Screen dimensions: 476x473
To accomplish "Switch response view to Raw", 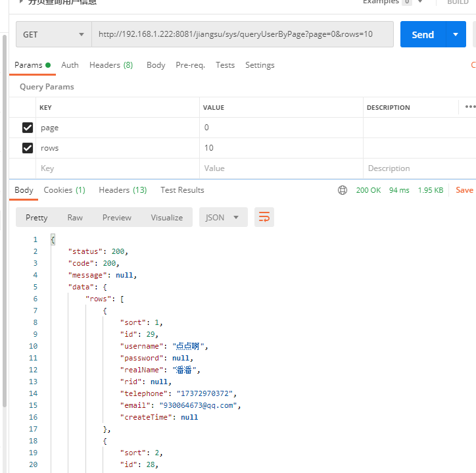I will (x=75, y=217).
